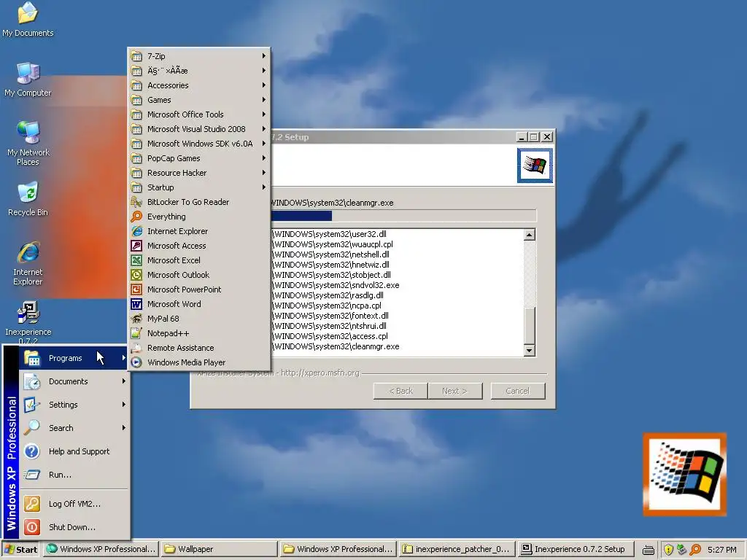Open MyPal 68 browser entry
This screenshot has width=747, height=560.
[199, 319]
